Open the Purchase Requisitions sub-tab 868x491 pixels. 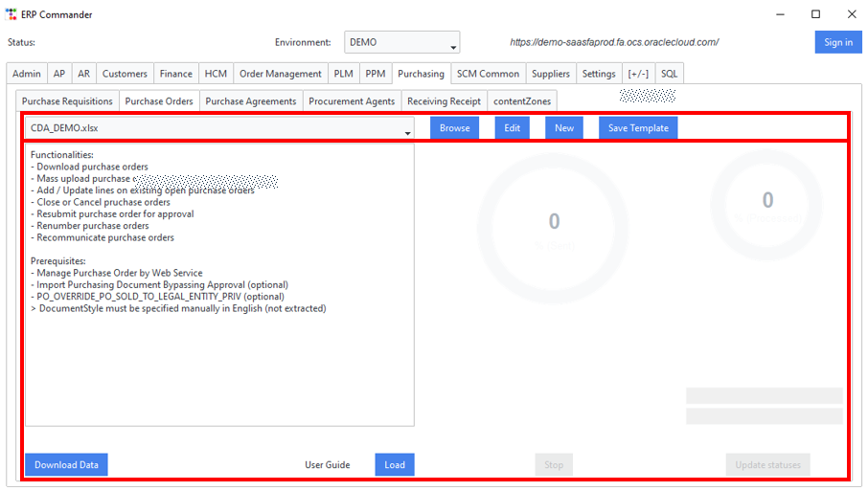click(67, 101)
